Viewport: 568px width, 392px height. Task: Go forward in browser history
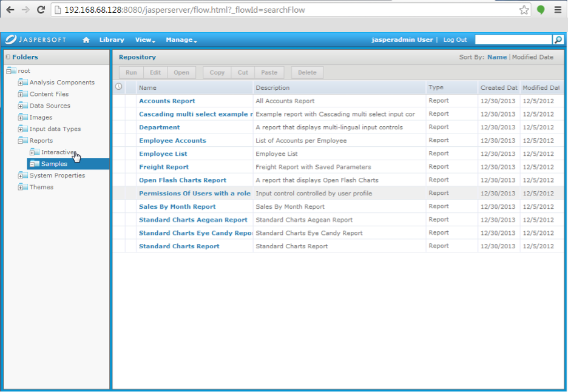[25, 10]
